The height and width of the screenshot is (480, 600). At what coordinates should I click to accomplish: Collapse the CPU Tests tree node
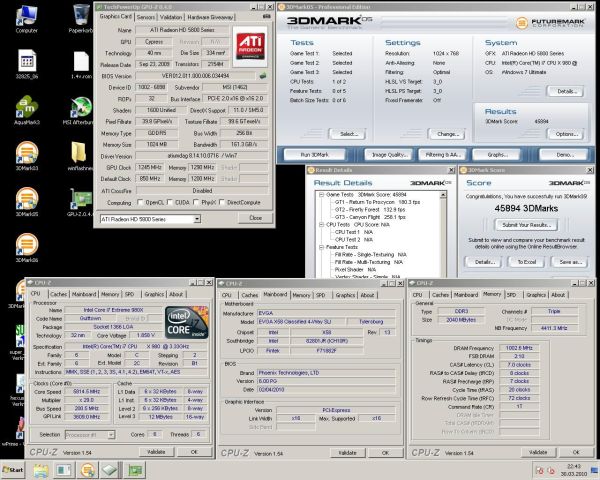321,225
